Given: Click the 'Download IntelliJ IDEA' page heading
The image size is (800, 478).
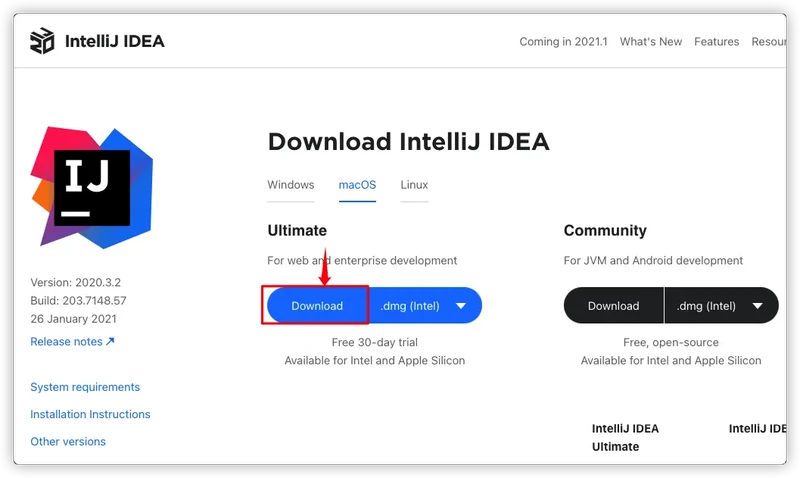Looking at the screenshot, I should 408,141.
